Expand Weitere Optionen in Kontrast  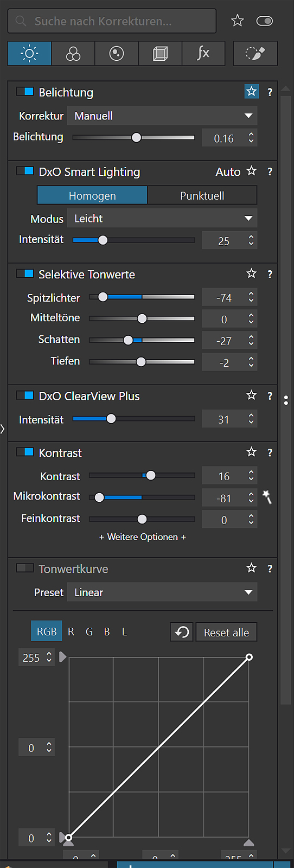tap(142, 537)
